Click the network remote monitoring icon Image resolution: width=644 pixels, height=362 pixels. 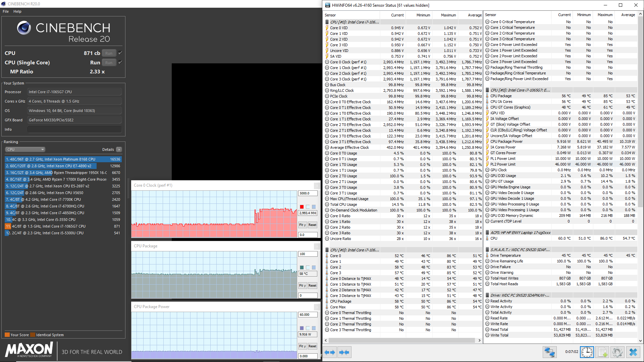click(549, 352)
